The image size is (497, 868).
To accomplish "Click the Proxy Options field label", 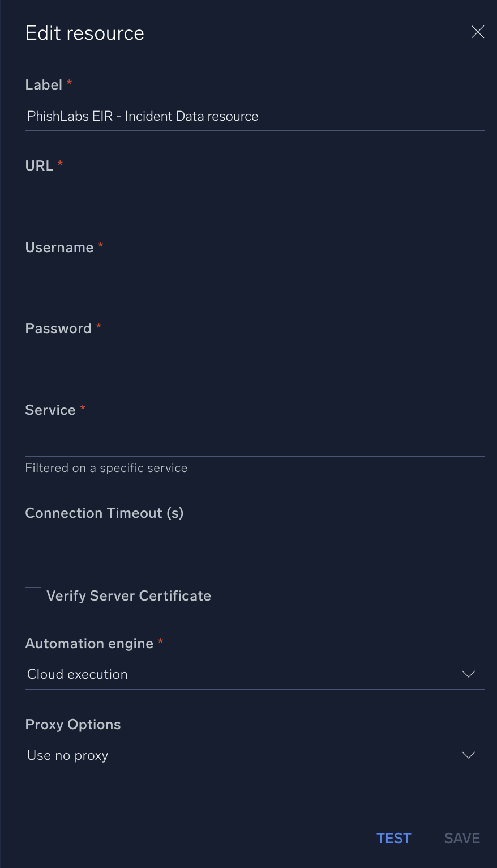I will coord(72,724).
